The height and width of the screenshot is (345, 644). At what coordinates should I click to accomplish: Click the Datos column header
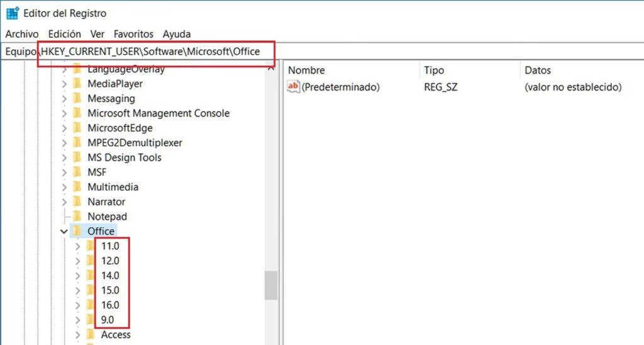(538, 71)
